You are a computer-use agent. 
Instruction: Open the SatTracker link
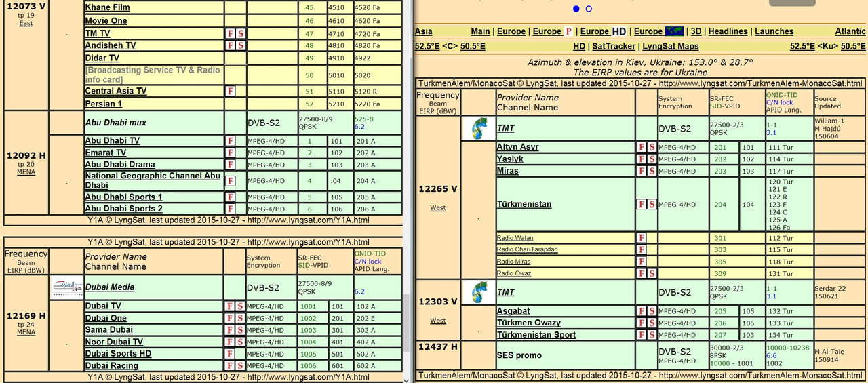click(x=614, y=46)
